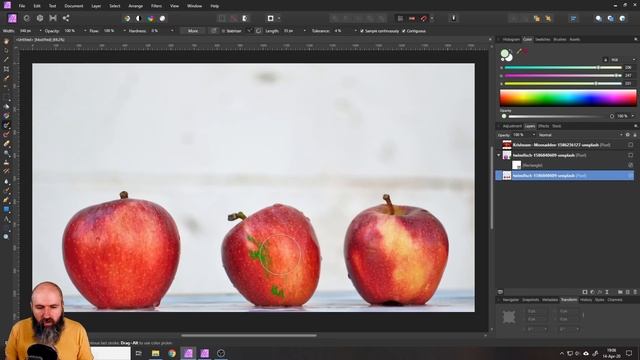Open Chrome from the Windows taskbar
This screenshot has width=640, height=360.
[172, 353]
